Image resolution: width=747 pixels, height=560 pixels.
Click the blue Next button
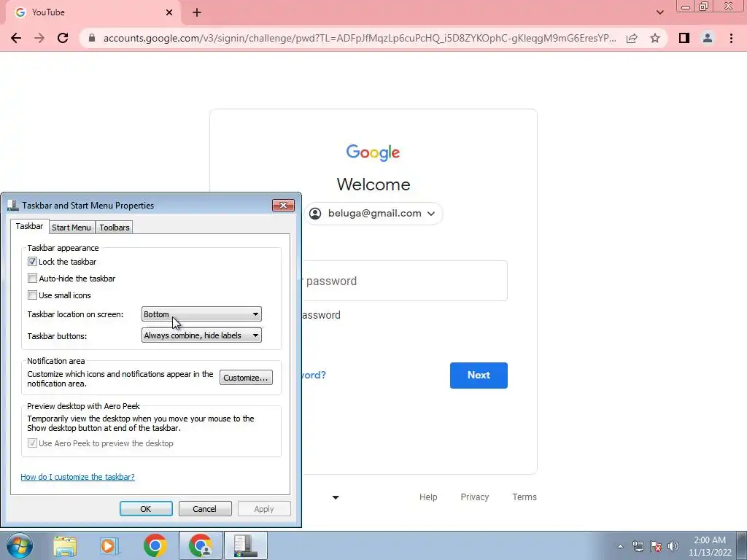coord(479,376)
